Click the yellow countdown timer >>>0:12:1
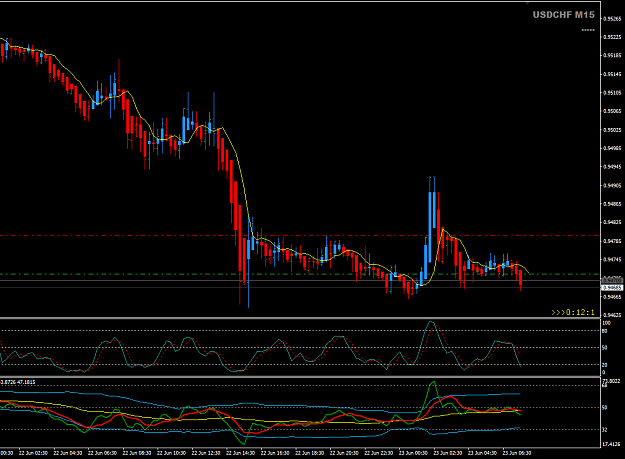625x459 pixels. click(x=573, y=312)
